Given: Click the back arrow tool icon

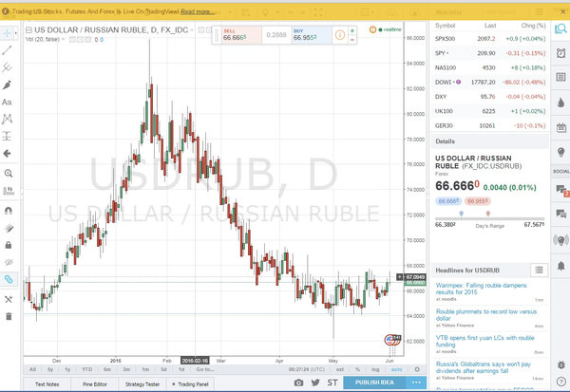Looking at the screenshot, I should [x=7, y=154].
